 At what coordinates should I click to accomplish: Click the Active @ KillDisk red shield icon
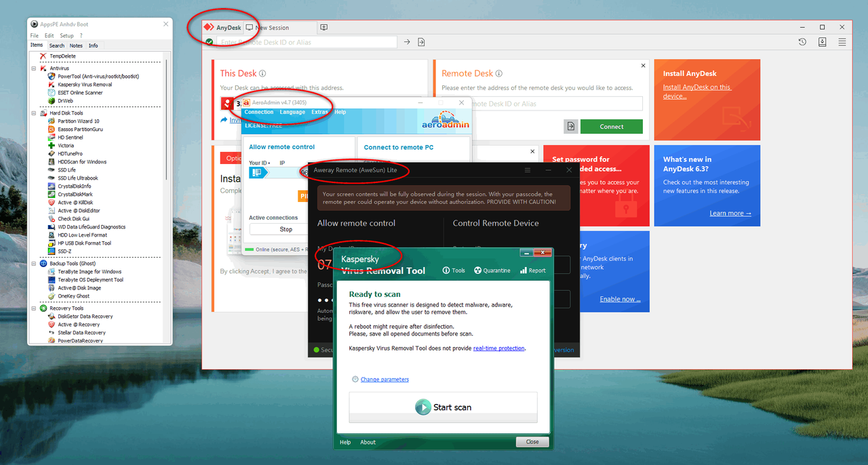pyautogui.click(x=52, y=203)
